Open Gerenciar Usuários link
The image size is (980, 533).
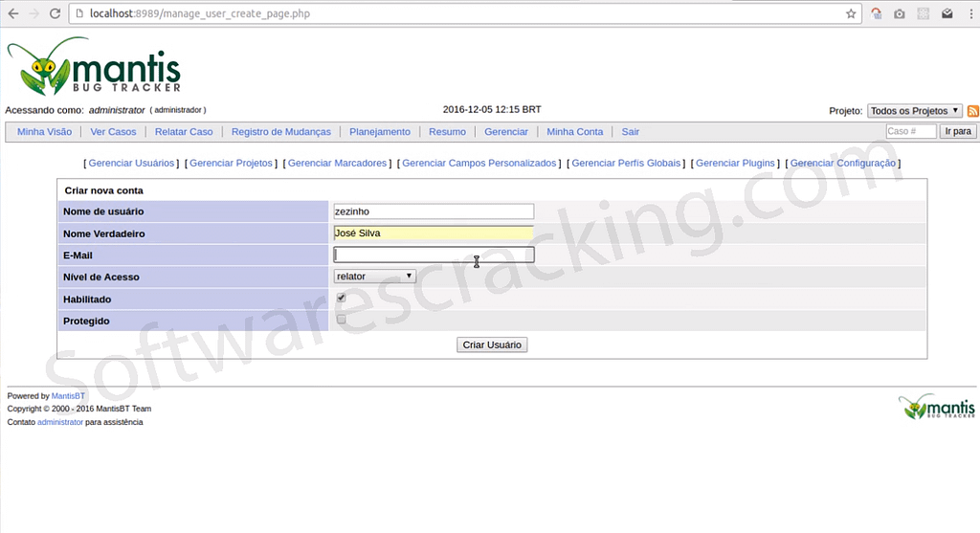click(131, 163)
